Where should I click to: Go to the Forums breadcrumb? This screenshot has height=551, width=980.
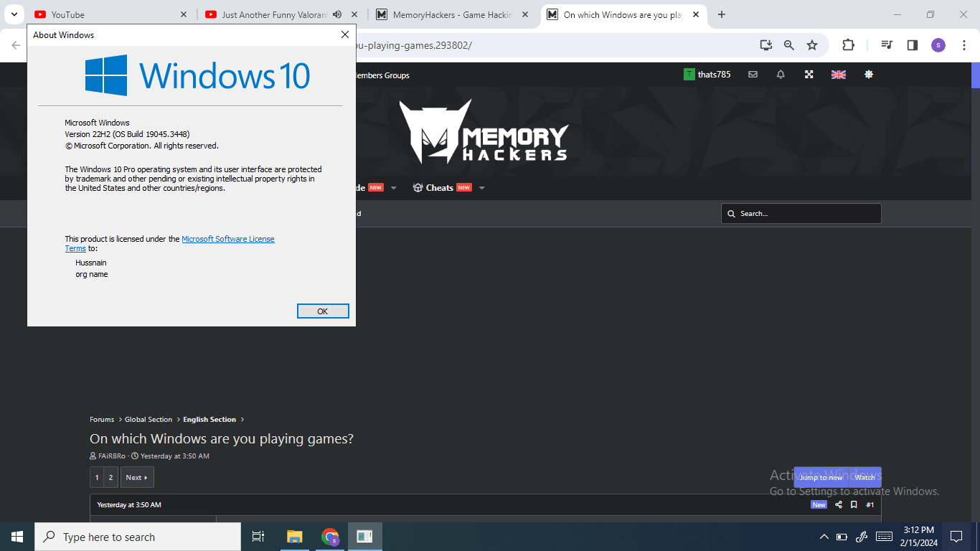pos(102,420)
